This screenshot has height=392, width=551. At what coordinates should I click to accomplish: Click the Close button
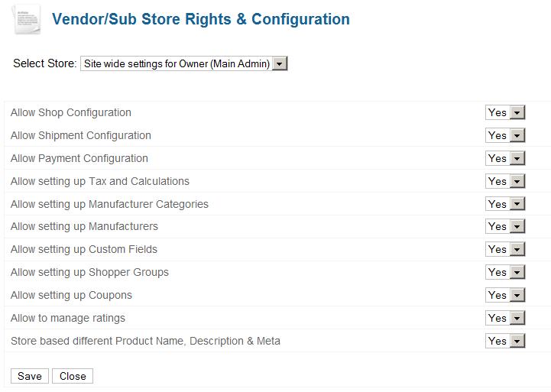coord(73,376)
